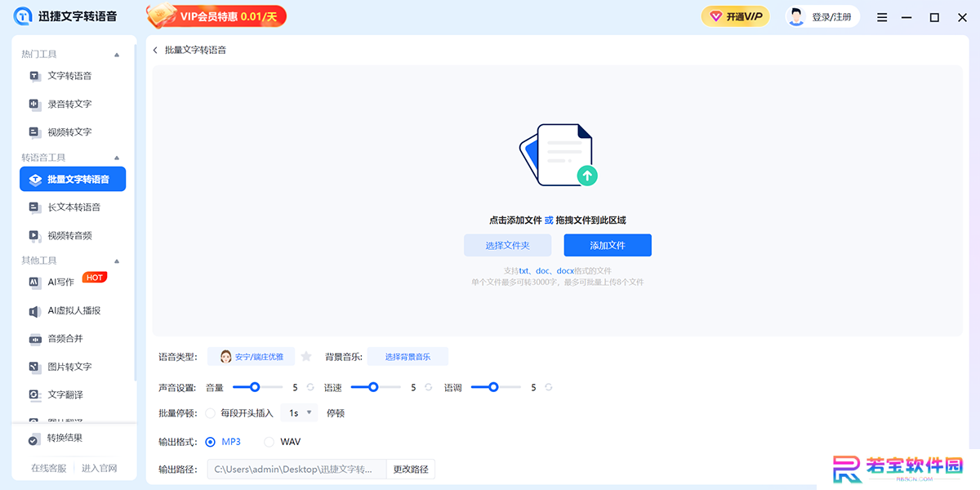Click the 添加文件 button
Viewport: 980px width, 490px height.
pyautogui.click(x=608, y=245)
